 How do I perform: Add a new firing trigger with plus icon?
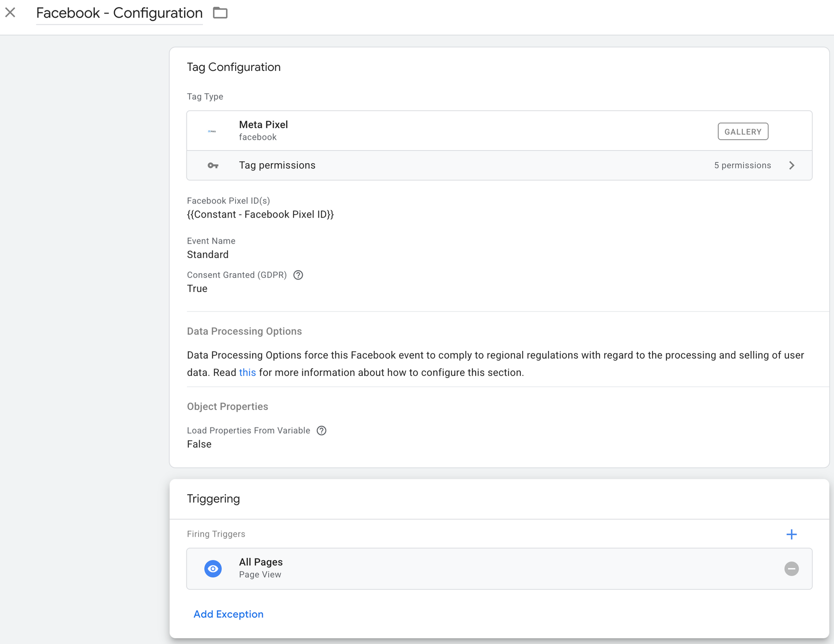[x=792, y=534]
